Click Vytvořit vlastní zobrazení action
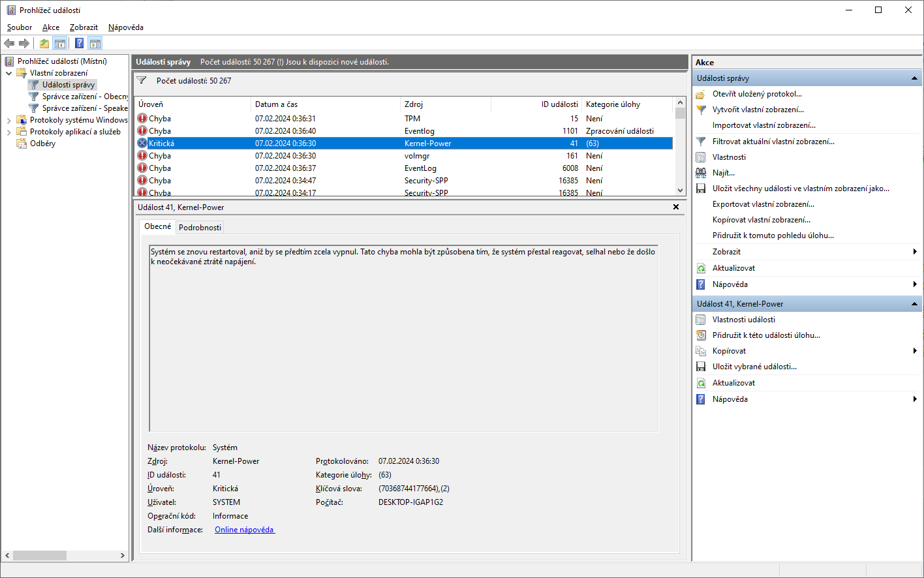Screen dimensions: 924x578 point(758,110)
